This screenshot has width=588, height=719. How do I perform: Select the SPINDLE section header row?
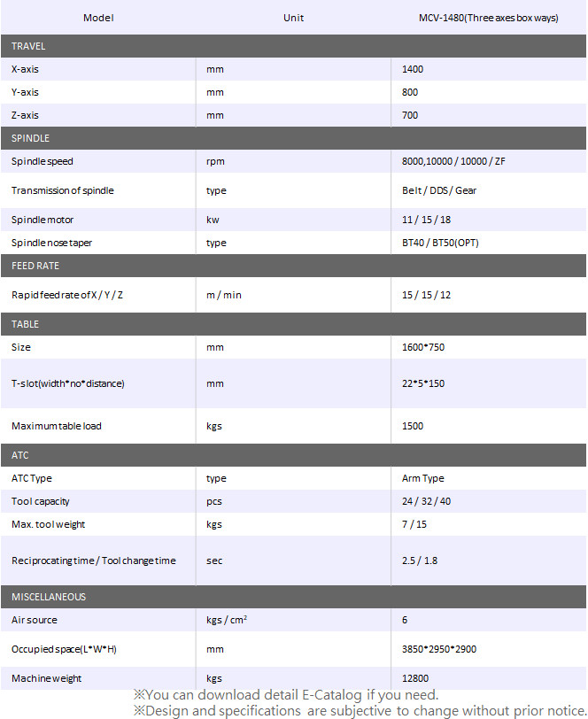pyautogui.click(x=293, y=138)
